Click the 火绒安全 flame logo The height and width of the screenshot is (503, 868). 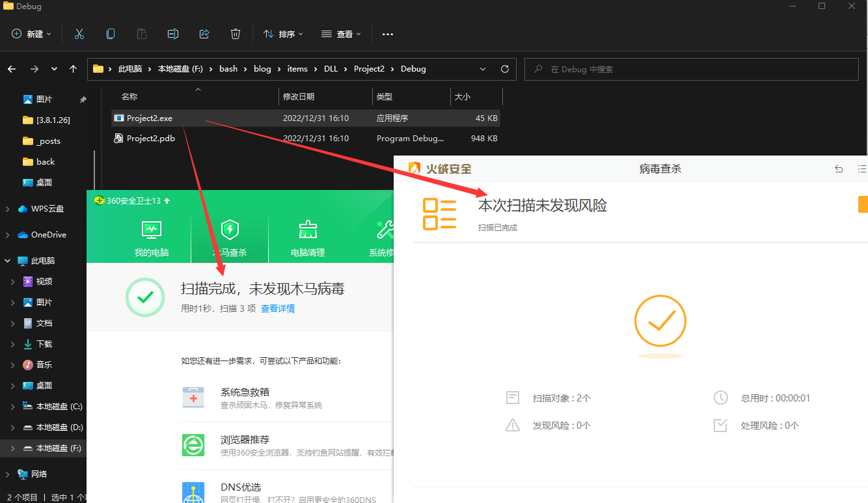(414, 169)
